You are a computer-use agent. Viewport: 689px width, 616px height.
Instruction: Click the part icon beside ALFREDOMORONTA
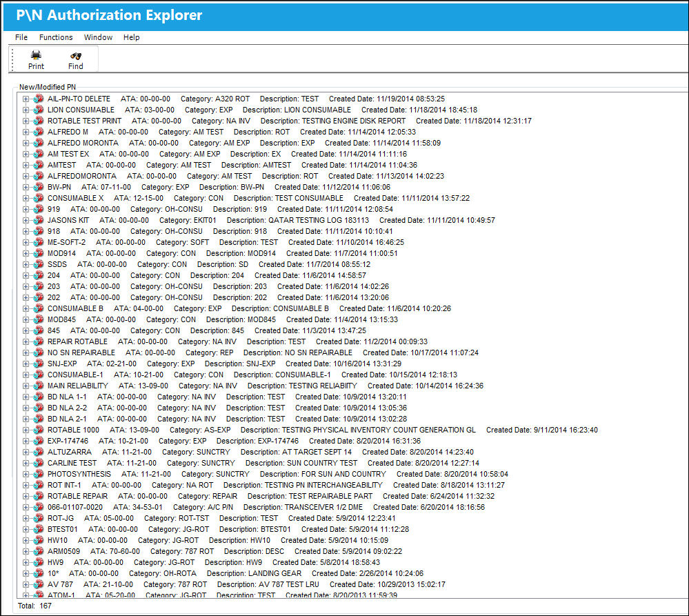pos(39,175)
